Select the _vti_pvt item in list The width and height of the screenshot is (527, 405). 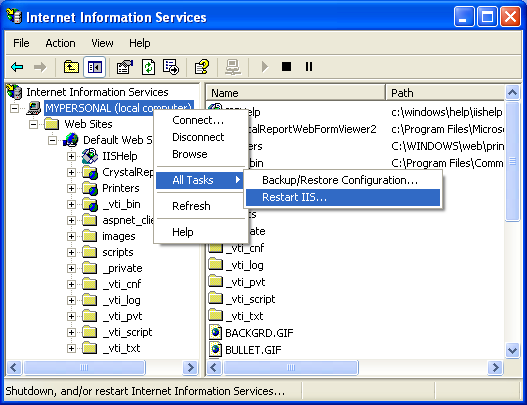[245, 282]
